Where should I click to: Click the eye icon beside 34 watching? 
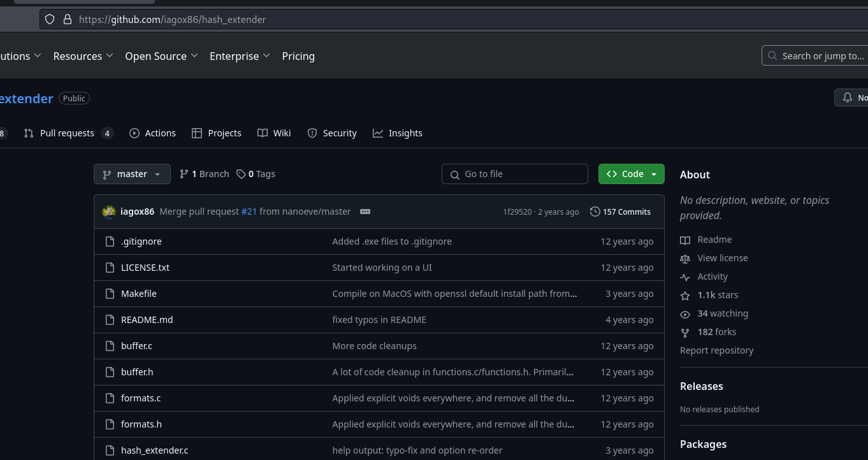coord(685,313)
